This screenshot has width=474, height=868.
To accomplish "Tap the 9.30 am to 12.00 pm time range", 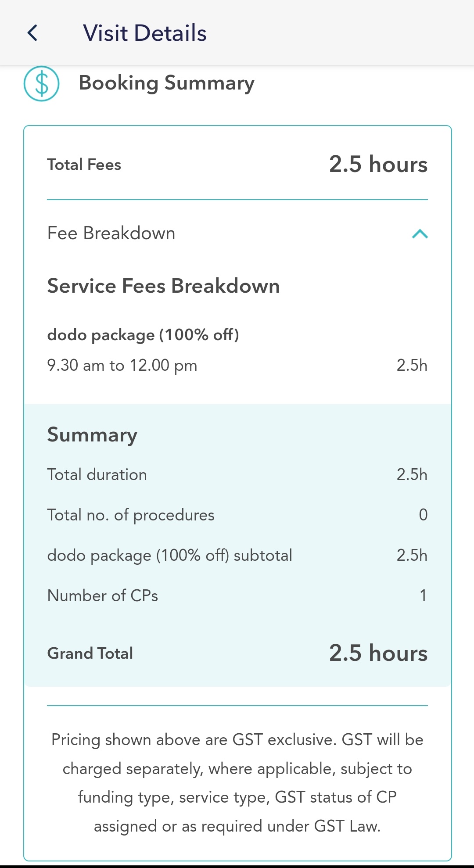I will point(122,365).
